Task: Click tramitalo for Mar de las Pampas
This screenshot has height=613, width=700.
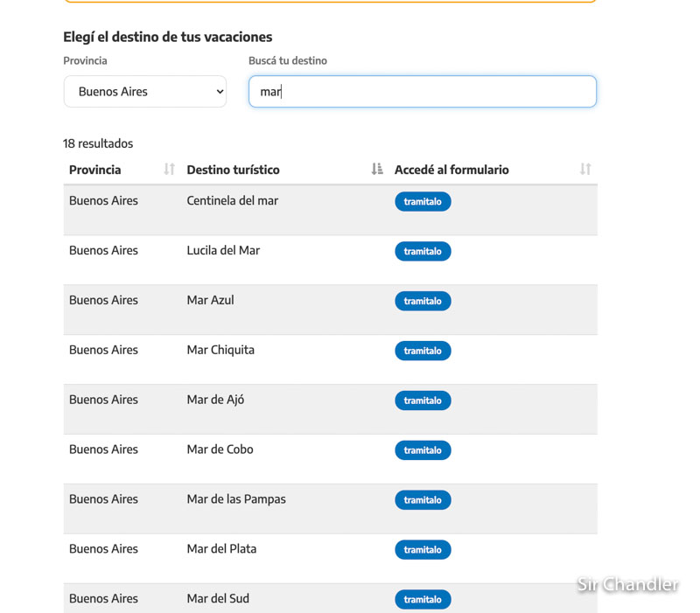Action: (423, 500)
